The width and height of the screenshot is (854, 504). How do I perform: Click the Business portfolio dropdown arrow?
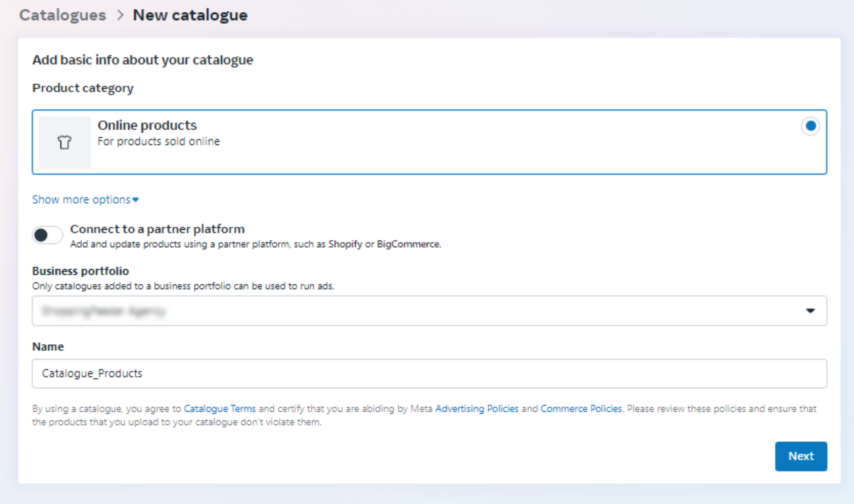(810, 311)
